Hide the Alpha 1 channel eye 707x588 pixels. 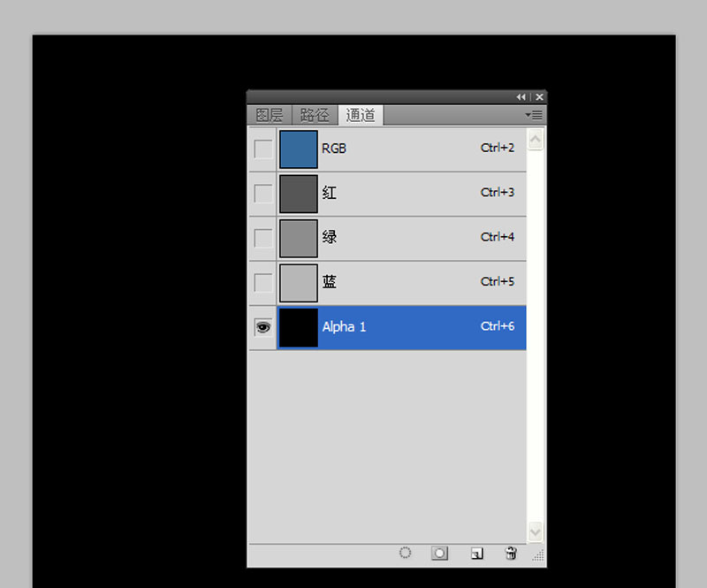point(262,327)
